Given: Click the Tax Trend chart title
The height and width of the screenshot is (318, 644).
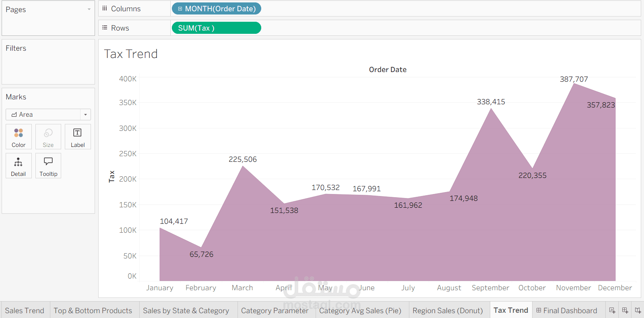Looking at the screenshot, I should (131, 54).
